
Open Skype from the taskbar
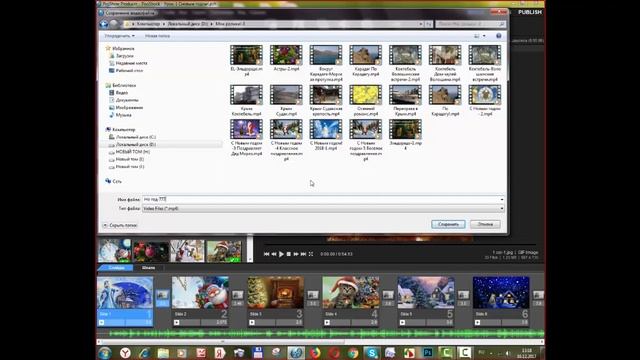point(371,353)
